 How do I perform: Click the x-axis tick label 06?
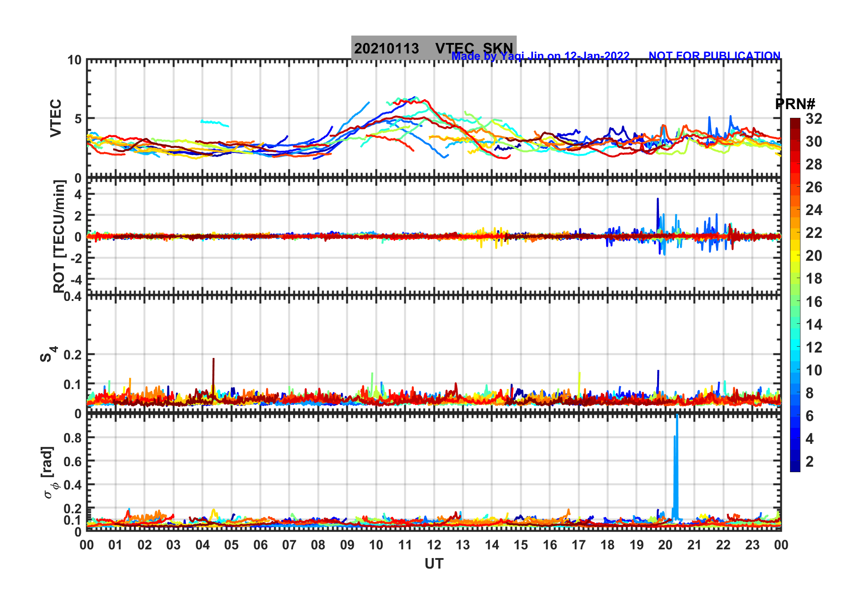tap(261, 545)
